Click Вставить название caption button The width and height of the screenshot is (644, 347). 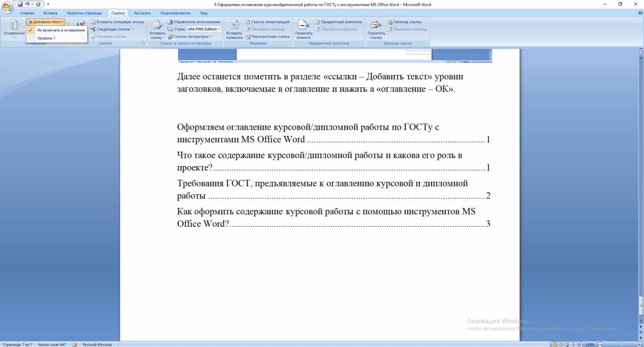[x=234, y=30]
